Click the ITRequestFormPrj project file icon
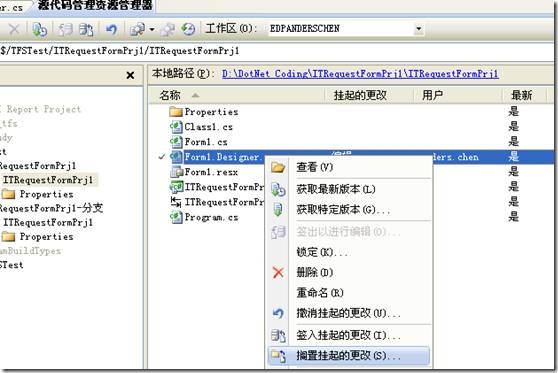Image resolution: width=558 pixels, height=373 pixels. (177, 186)
